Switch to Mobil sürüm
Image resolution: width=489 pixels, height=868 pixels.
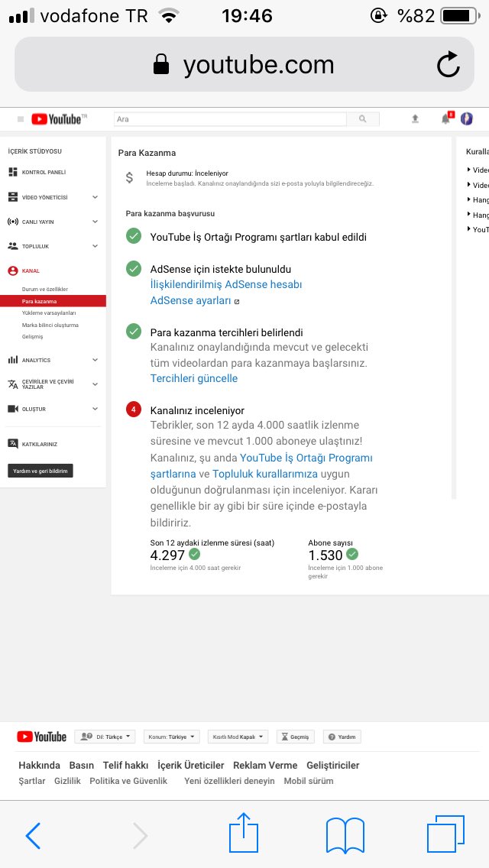[x=309, y=781]
